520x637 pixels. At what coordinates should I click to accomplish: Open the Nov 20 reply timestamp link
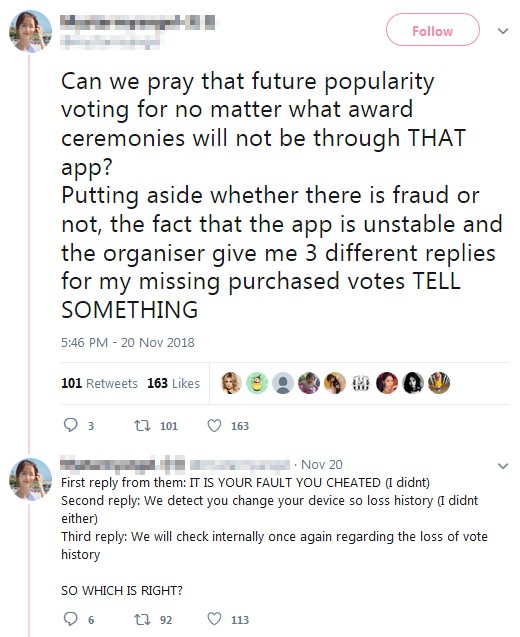coord(322,464)
